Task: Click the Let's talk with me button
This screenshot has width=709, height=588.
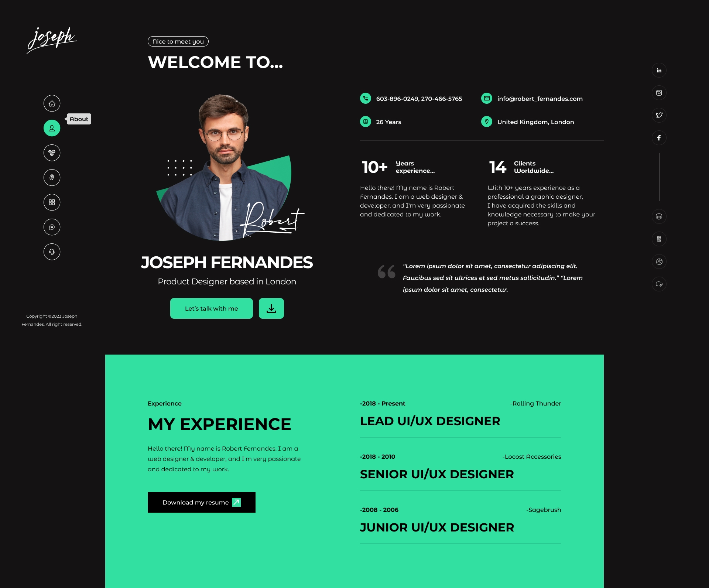Action: (x=211, y=308)
